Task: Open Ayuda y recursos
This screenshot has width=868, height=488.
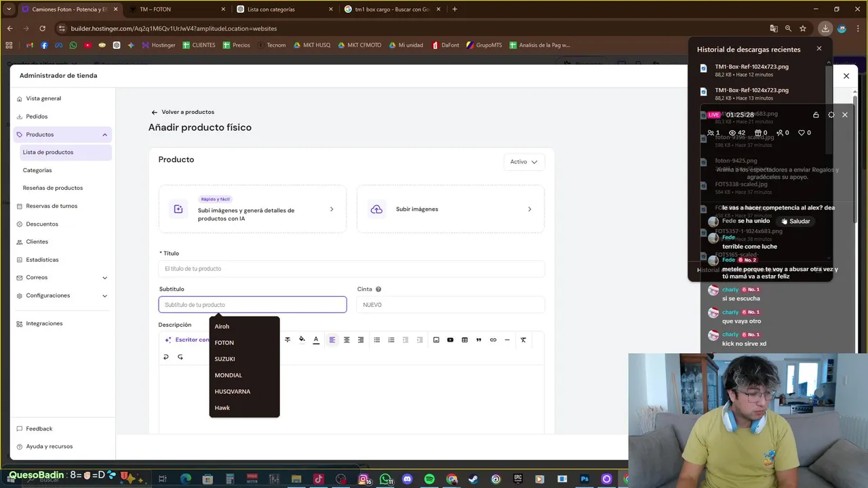Action: [x=49, y=446]
